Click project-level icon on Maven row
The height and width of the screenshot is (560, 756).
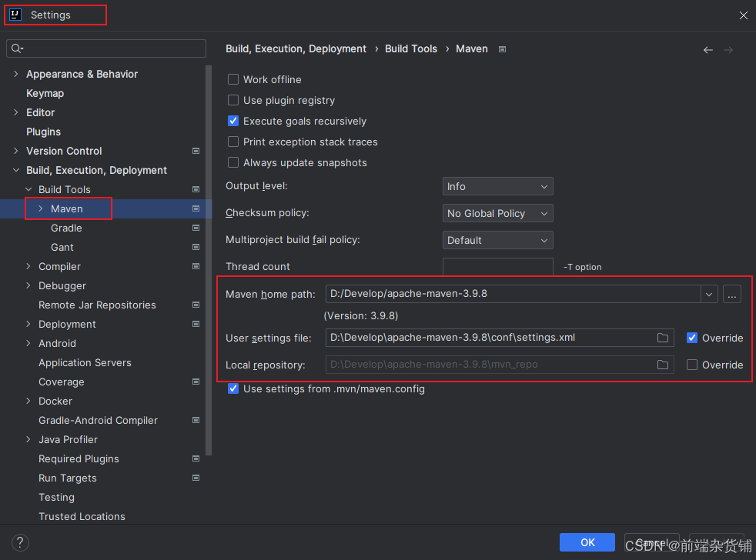pyautogui.click(x=196, y=208)
